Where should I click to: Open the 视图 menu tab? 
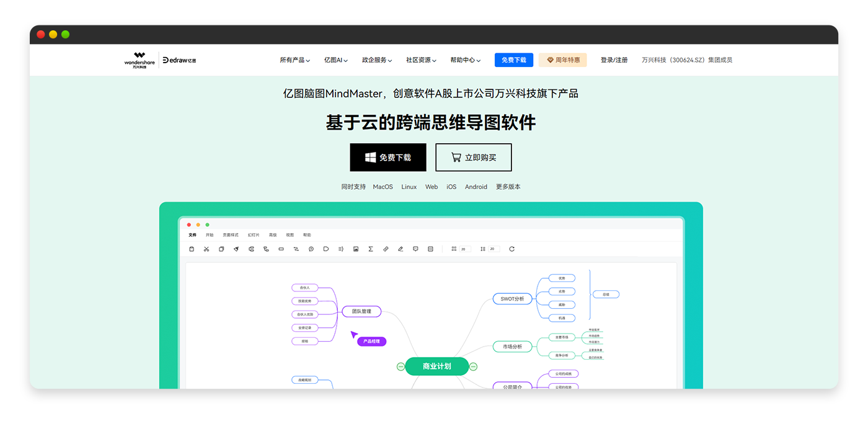pyautogui.click(x=290, y=235)
